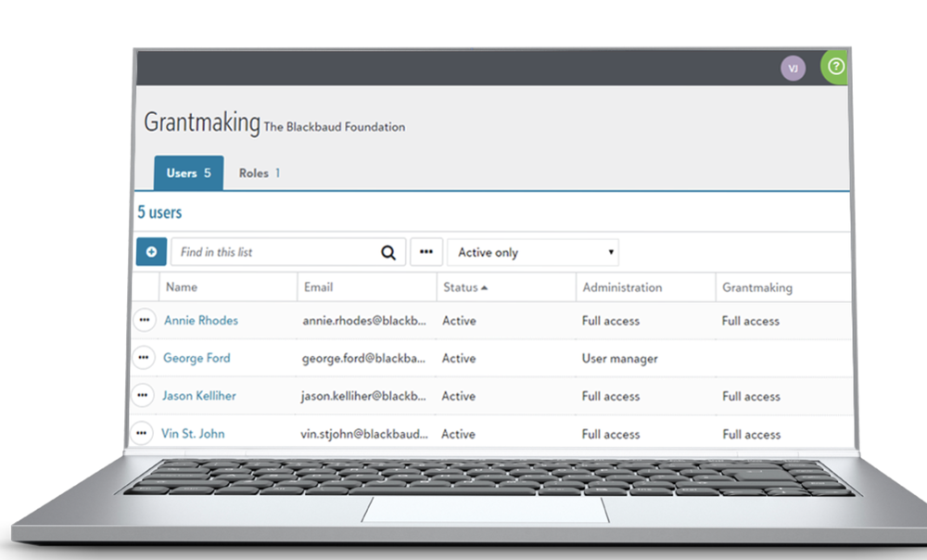This screenshot has height=560, width=927.
Task: Open Jason Kelliher user link
Action: coord(198,396)
